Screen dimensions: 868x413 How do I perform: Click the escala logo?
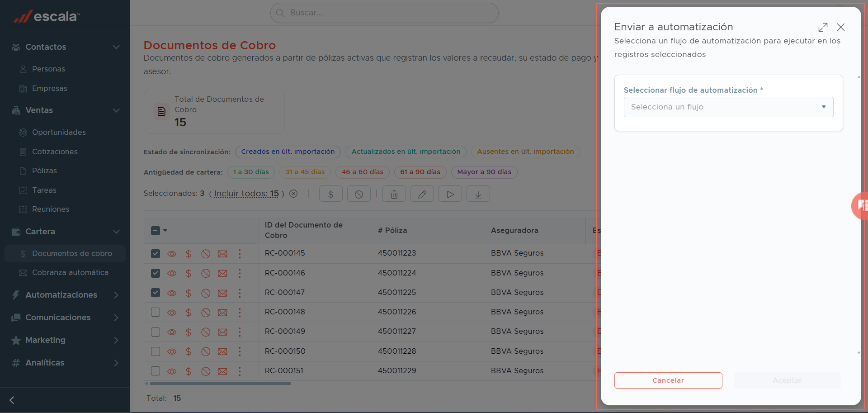[47, 16]
